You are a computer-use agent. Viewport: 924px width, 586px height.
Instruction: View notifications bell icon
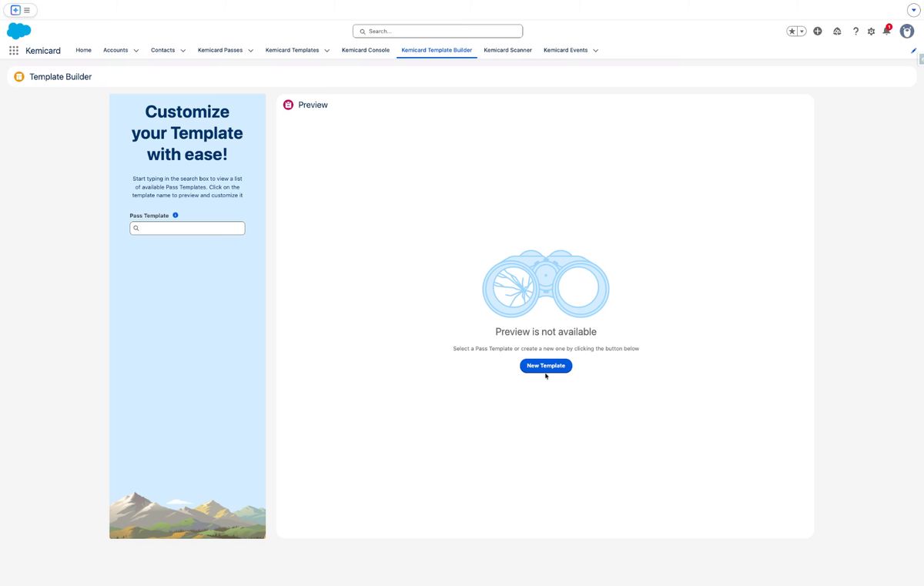pos(886,31)
